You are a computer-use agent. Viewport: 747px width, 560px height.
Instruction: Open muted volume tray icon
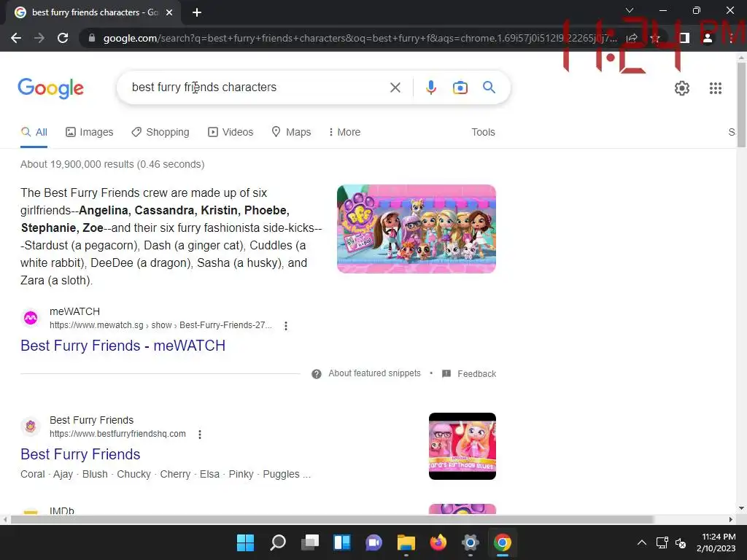pos(681,542)
